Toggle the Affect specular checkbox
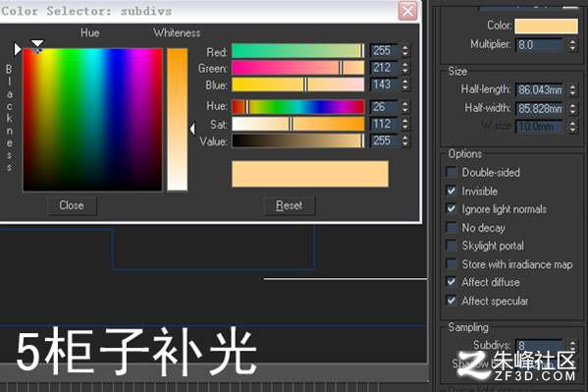Image resolution: width=588 pixels, height=392 pixels. [x=452, y=301]
